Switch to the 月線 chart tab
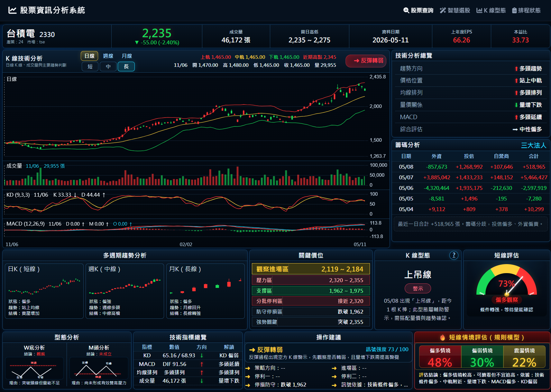551x392 pixels. pyautogui.click(x=127, y=56)
